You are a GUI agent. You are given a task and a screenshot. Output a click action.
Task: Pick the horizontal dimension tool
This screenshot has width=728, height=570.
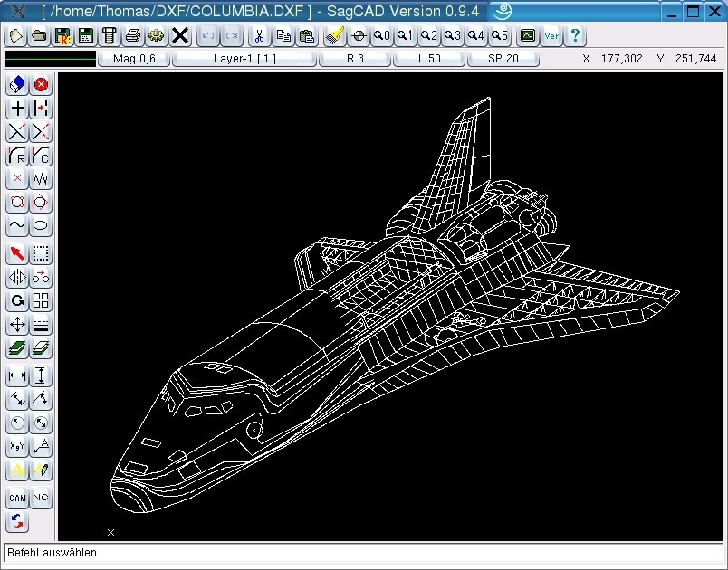pyautogui.click(x=17, y=375)
